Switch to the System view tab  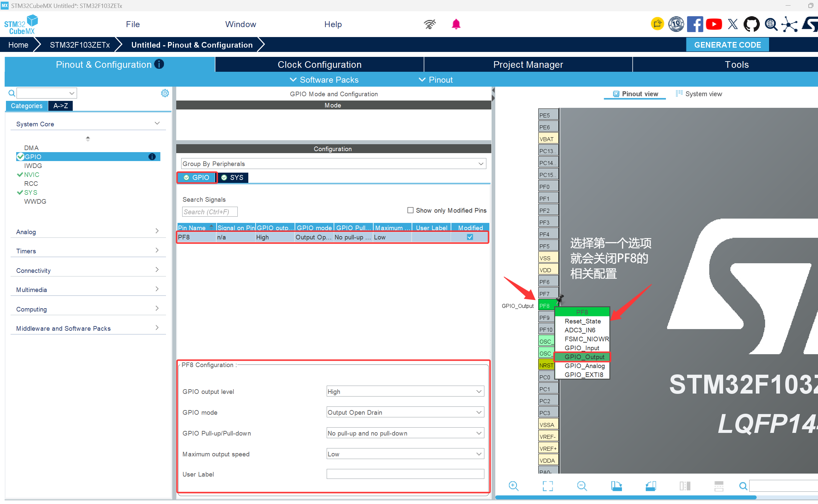[699, 94]
